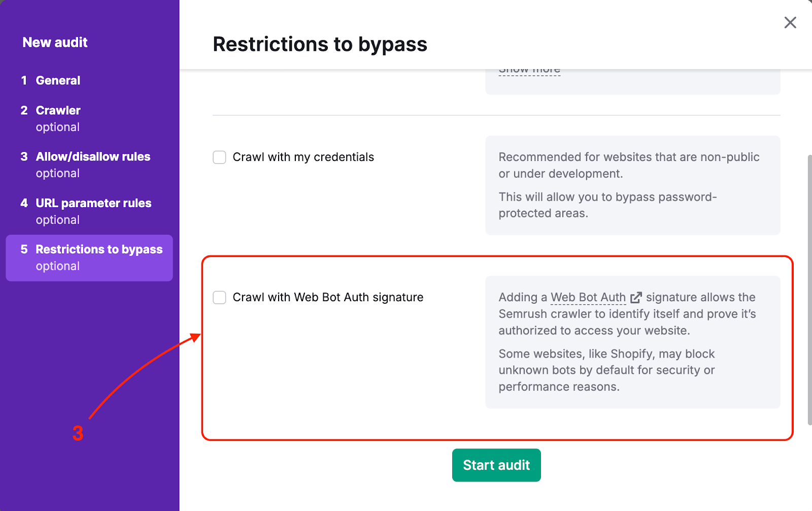The width and height of the screenshot is (812, 511).
Task: Go to the General step
Action: coord(57,80)
